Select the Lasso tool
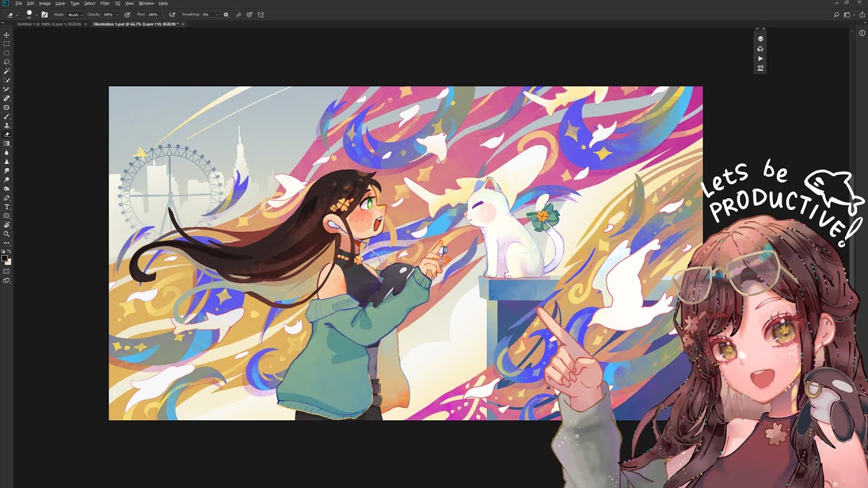This screenshot has height=488, width=868. 7,62
